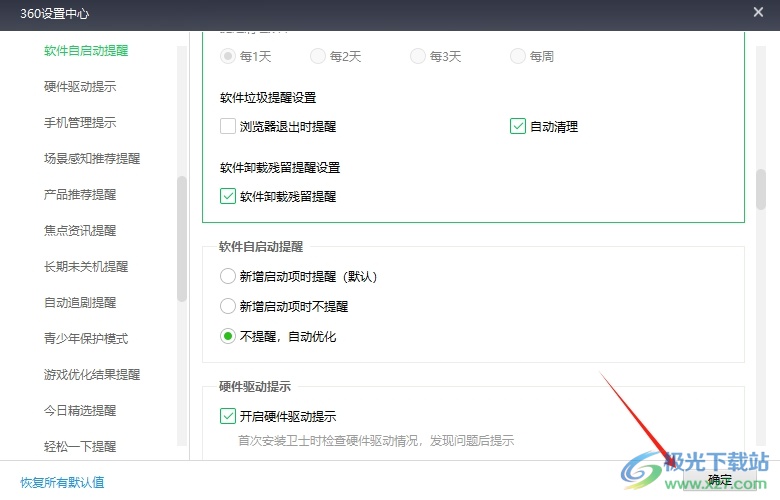Click the 软件垃圾提醒设置 heading
The width and height of the screenshot is (780, 500).
click(x=268, y=98)
